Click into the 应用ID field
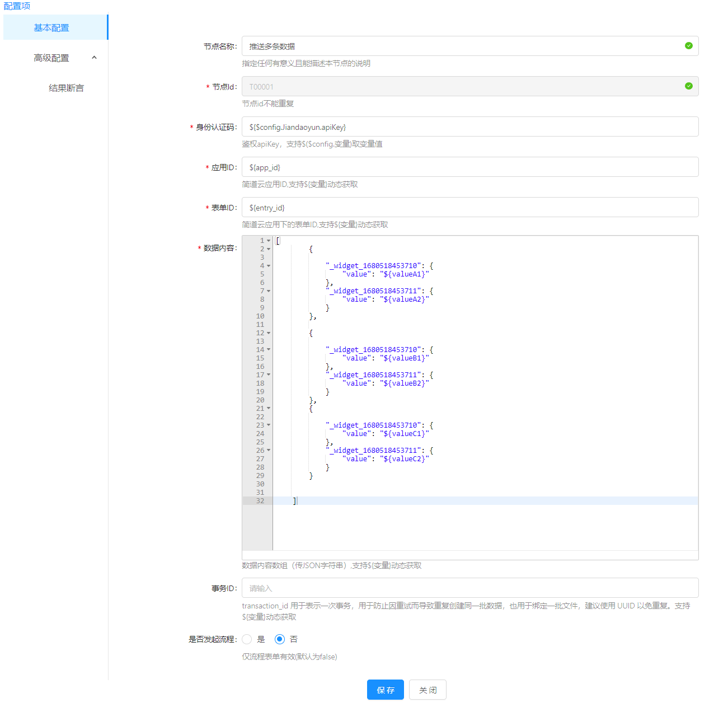Viewport: 728px width, 712px height. point(470,167)
